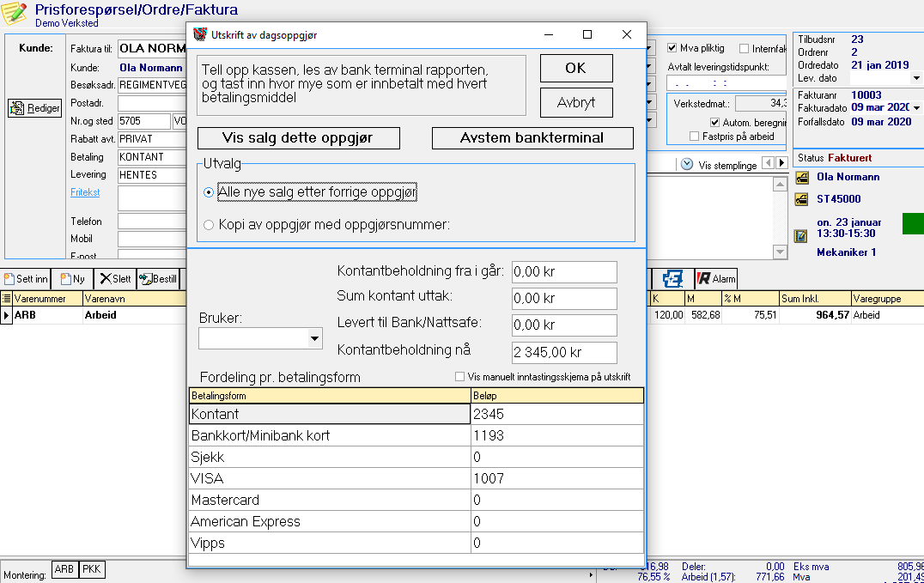Image resolution: width=924 pixels, height=583 pixels.
Task: Select the Vipps row
Action: point(416,543)
